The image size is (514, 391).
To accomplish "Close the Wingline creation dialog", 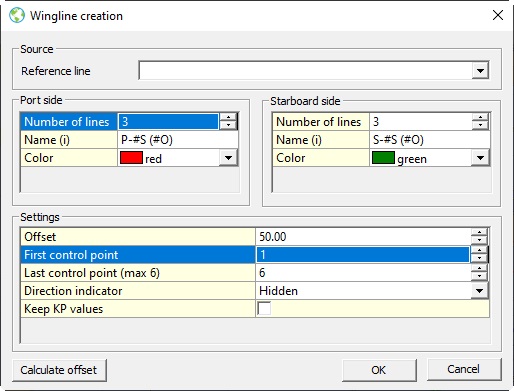I will [498, 15].
